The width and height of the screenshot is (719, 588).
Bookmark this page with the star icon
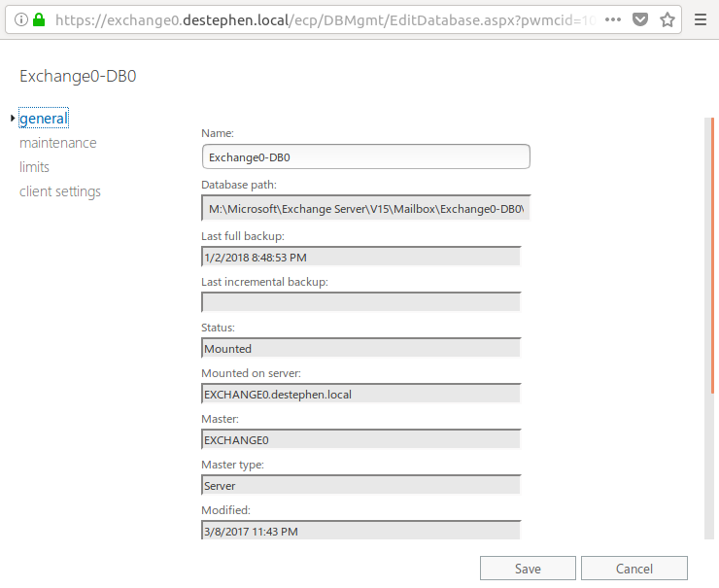[668, 19]
